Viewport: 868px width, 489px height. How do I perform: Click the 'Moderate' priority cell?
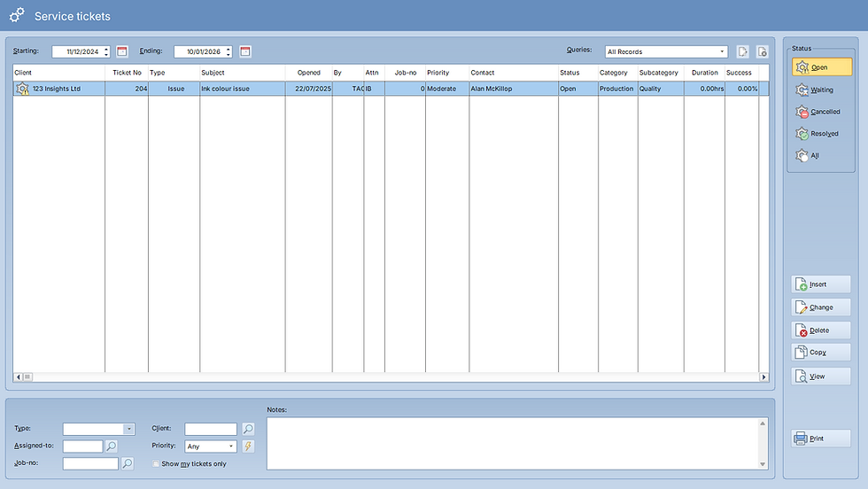[x=447, y=89]
